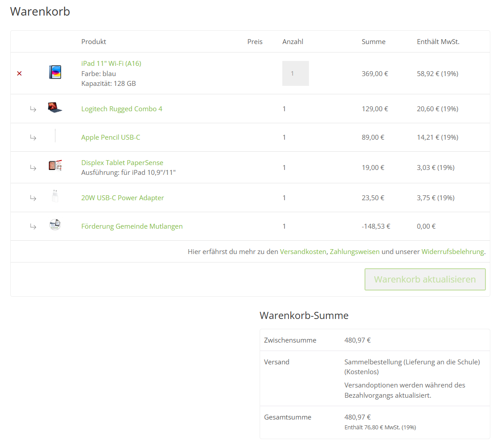Select the Apple Pencil sum 89,00 €
The width and height of the screenshot is (501, 448).
tap(373, 137)
